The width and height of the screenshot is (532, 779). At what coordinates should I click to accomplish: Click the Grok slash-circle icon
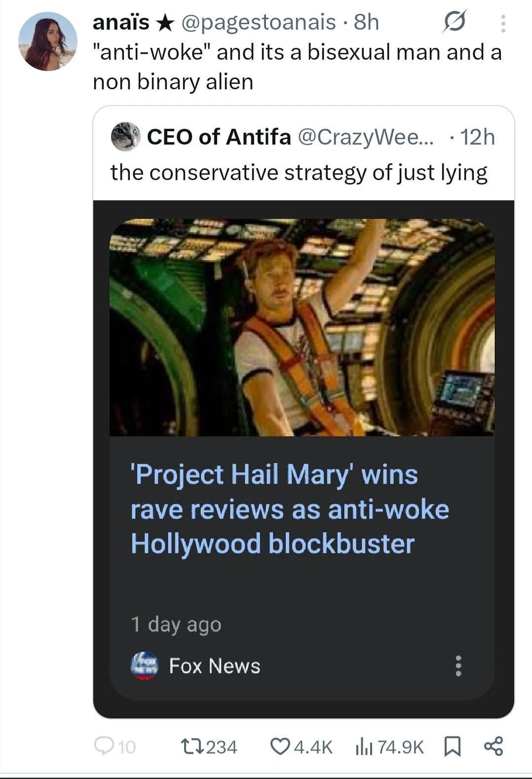point(454,23)
